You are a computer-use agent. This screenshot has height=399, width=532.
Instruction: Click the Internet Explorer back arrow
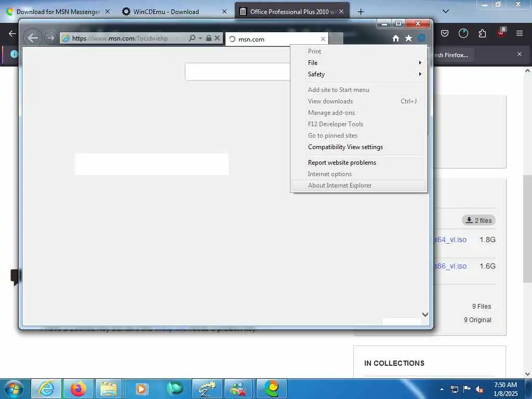click(x=33, y=37)
